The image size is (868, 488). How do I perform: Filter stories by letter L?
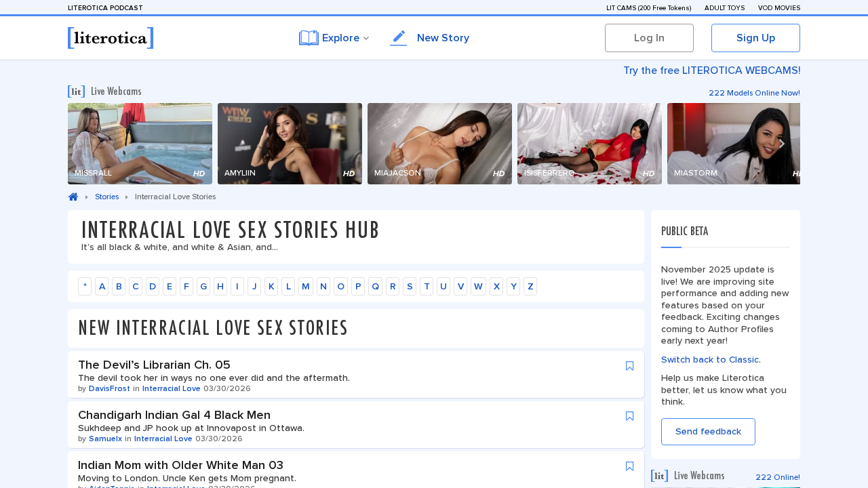[288, 286]
